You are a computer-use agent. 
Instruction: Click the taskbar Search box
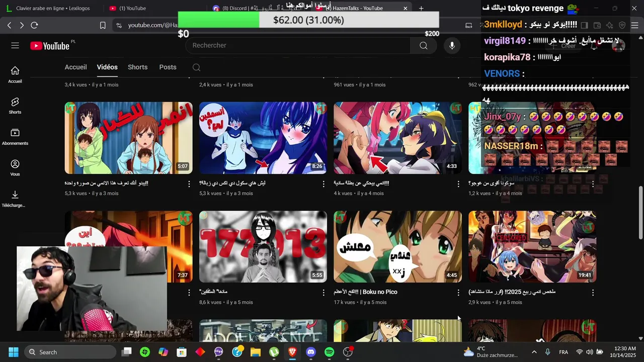[70, 352]
